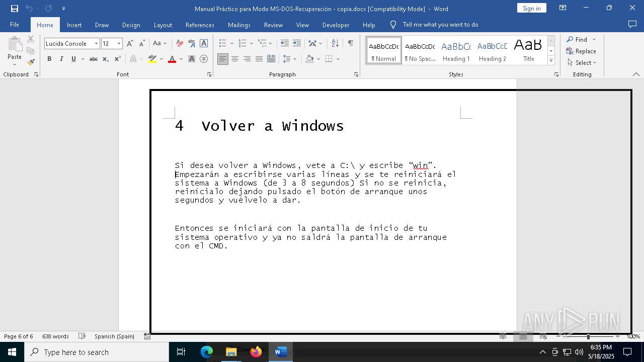644x362 pixels.
Task: Switch to the Insert tab
Action: point(74,25)
